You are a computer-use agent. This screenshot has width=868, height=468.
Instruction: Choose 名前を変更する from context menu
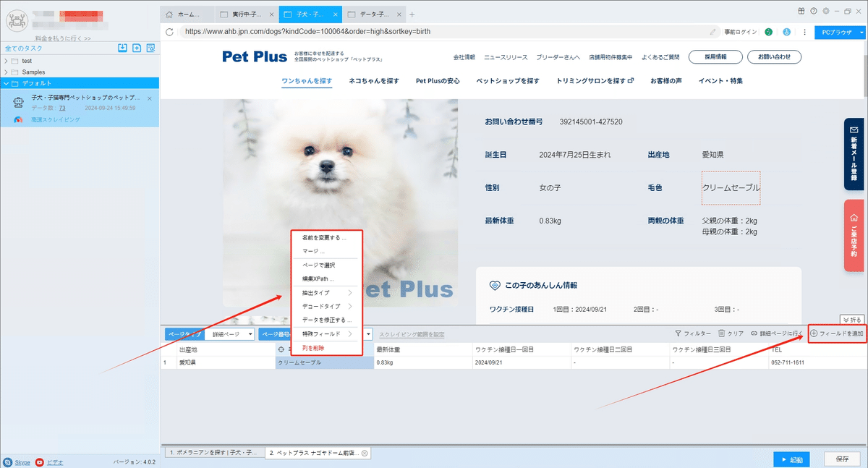coord(326,237)
